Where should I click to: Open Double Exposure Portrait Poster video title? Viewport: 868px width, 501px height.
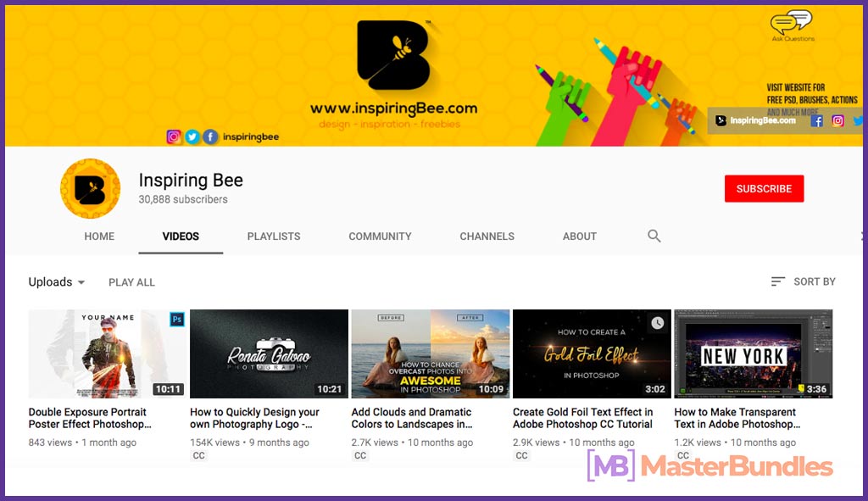tap(90, 418)
